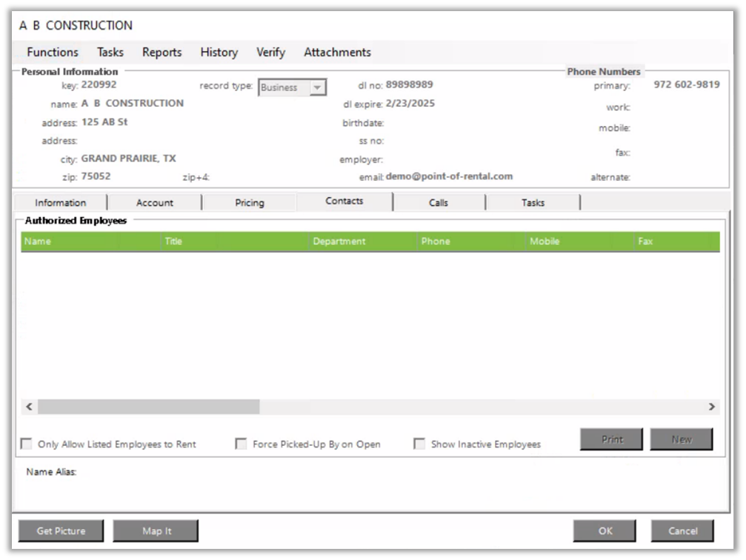Click the Print button
746x560 pixels.
click(x=612, y=439)
